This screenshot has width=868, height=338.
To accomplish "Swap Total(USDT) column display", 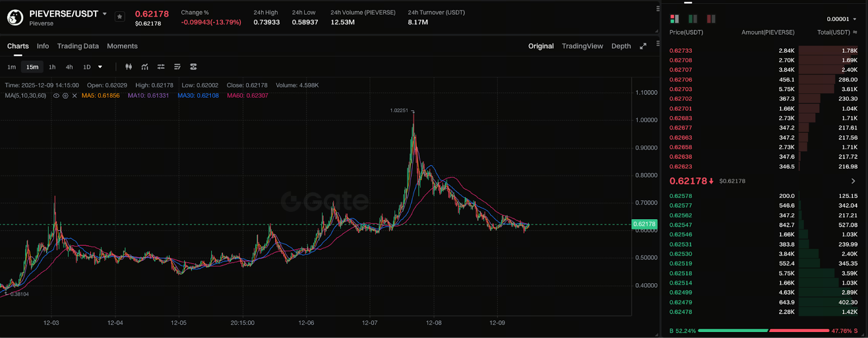I will [855, 32].
